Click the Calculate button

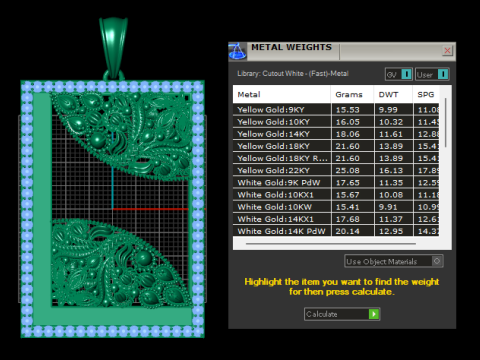tap(342, 314)
